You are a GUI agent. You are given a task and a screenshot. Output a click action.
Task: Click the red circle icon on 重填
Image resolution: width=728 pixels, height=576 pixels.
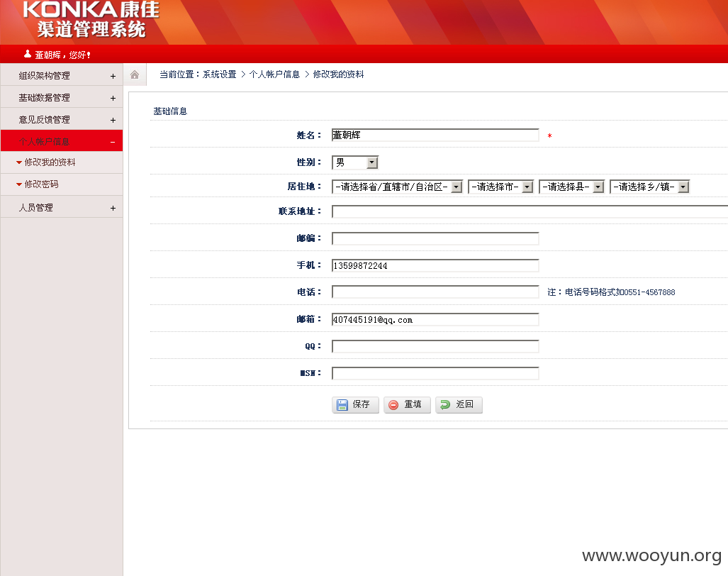coord(393,405)
